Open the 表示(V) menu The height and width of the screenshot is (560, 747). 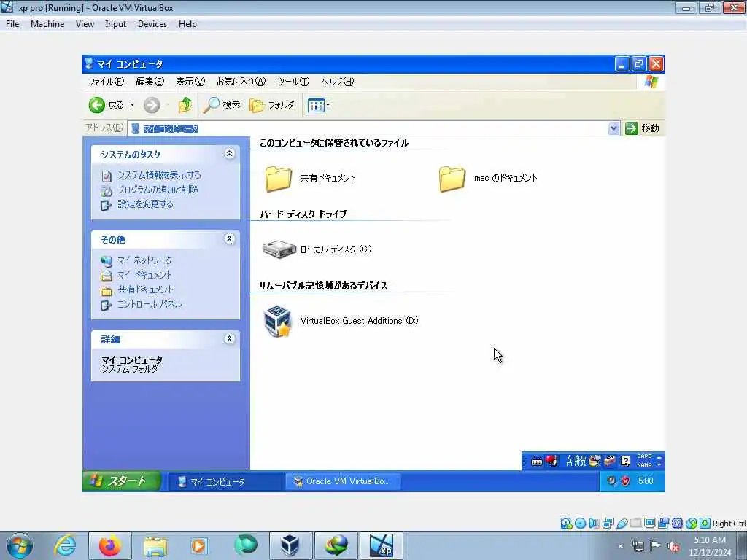(190, 82)
